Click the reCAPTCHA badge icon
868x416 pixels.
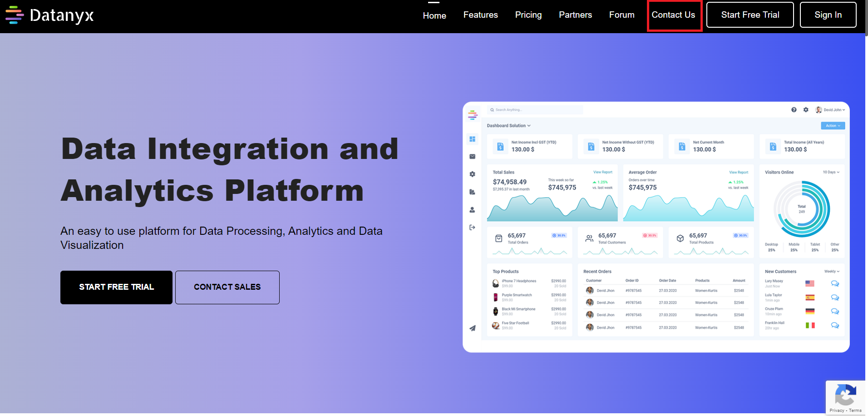click(x=845, y=394)
